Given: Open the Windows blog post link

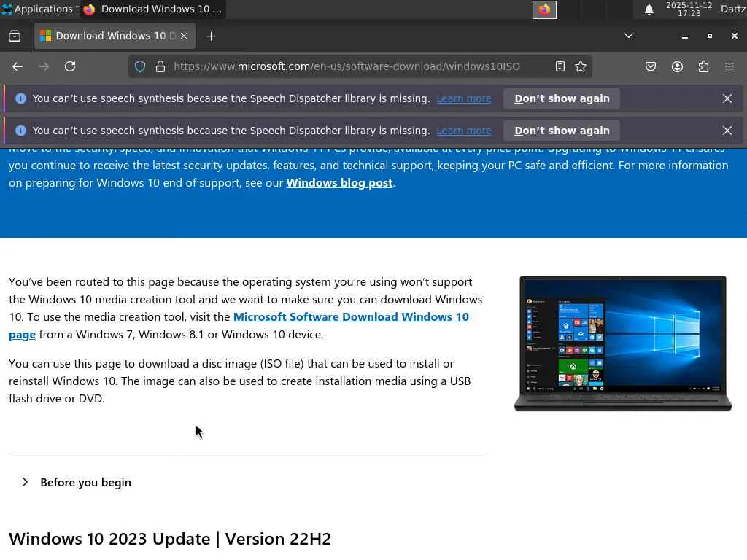Looking at the screenshot, I should [339, 183].
